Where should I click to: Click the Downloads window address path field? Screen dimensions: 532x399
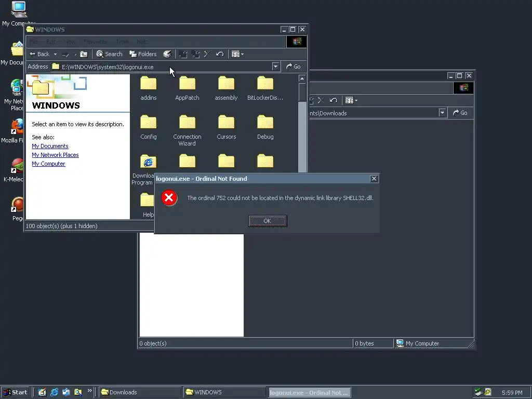(x=373, y=113)
